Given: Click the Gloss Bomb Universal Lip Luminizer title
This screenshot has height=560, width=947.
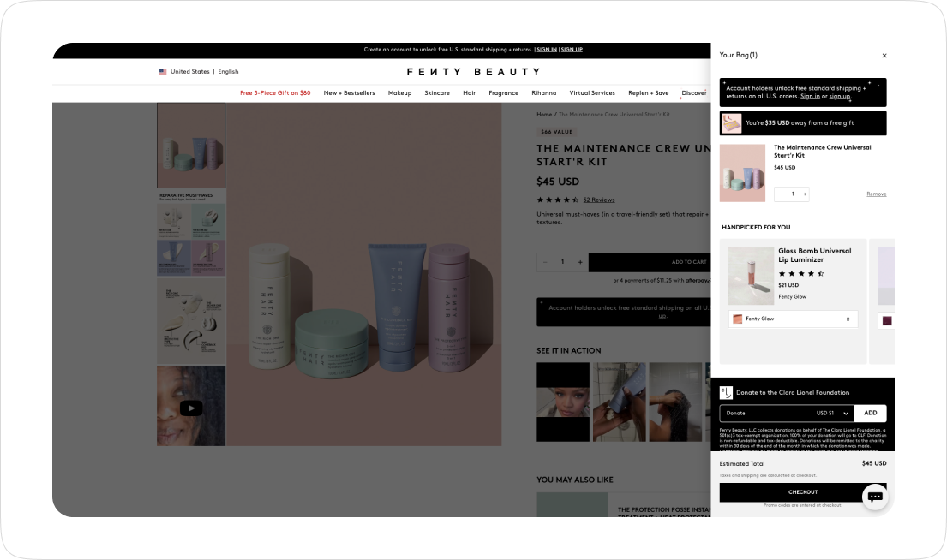Looking at the screenshot, I should pyautogui.click(x=814, y=255).
